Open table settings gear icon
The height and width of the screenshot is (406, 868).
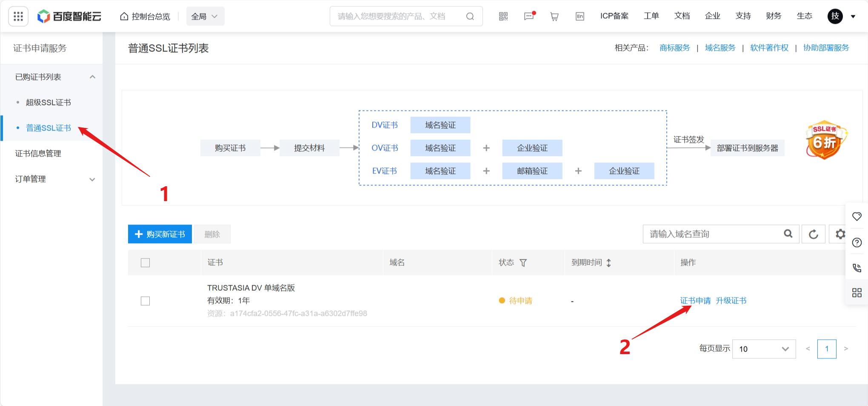(839, 234)
